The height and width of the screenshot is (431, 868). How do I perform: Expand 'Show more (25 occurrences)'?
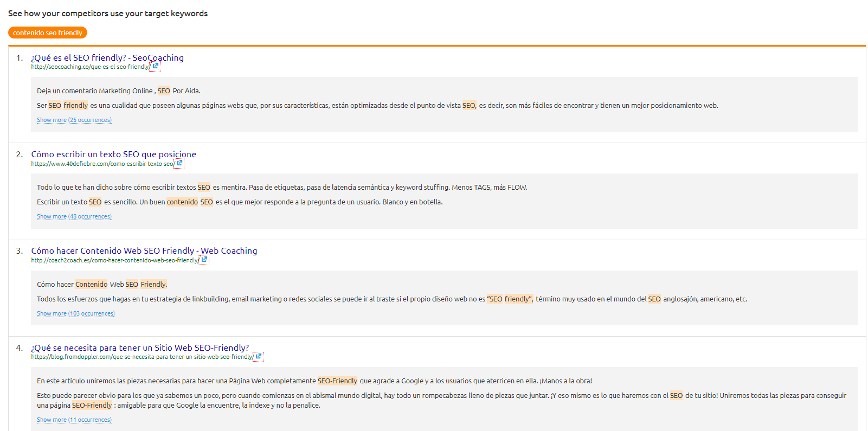(74, 120)
